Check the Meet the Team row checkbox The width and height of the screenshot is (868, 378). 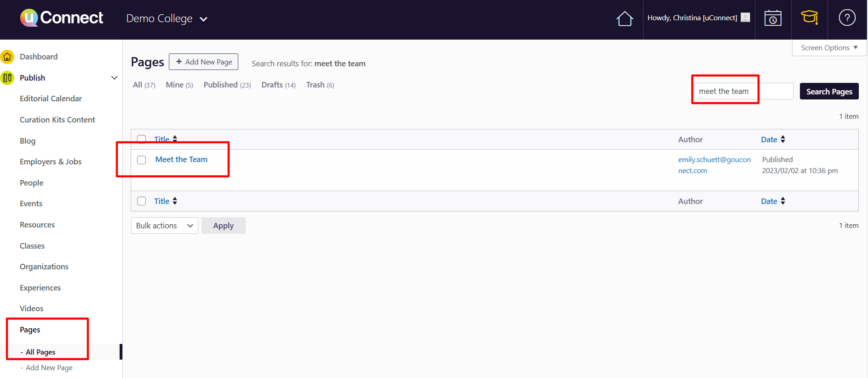click(142, 160)
